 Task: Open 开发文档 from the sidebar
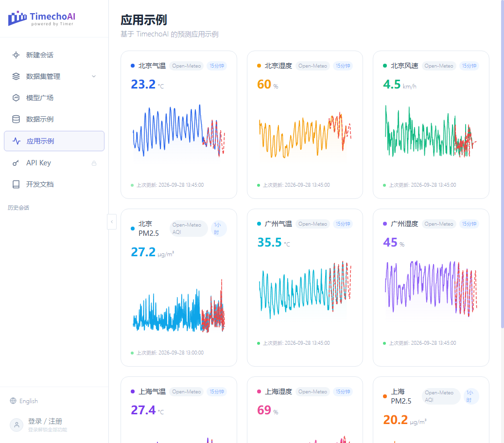coord(54,184)
